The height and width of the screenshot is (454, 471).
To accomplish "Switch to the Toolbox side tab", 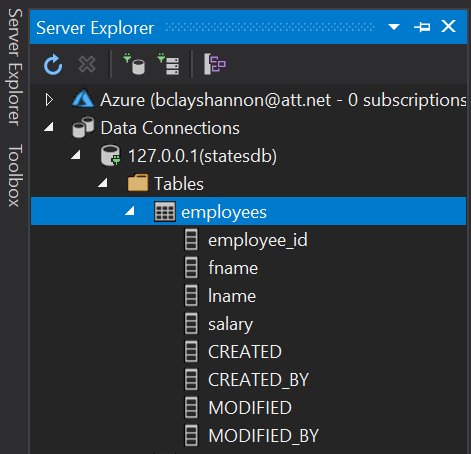I will [15, 176].
